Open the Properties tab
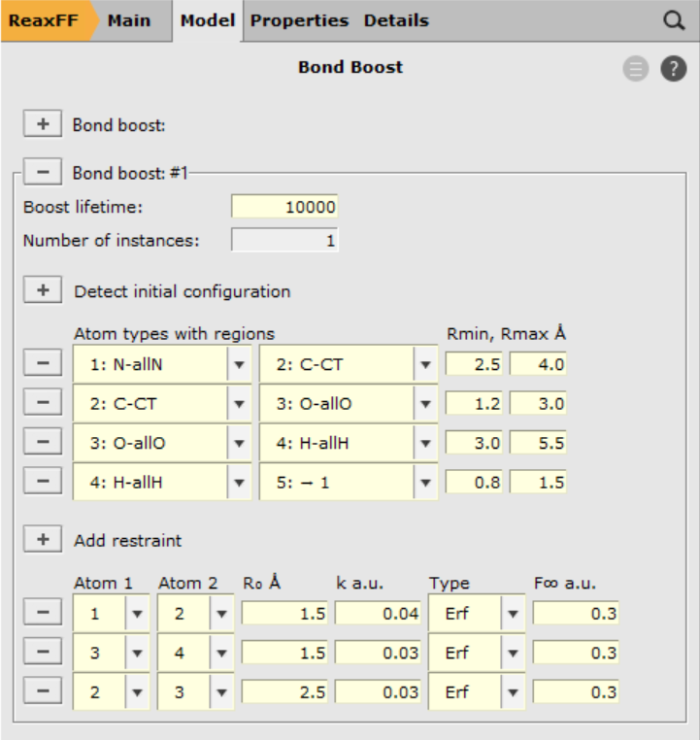 point(299,20)
